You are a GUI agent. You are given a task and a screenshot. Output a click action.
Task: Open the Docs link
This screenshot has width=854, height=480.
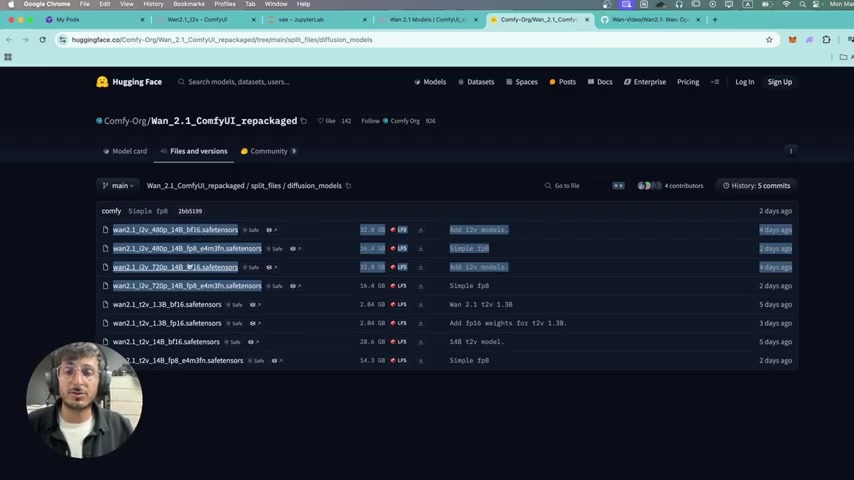[600, 82]
